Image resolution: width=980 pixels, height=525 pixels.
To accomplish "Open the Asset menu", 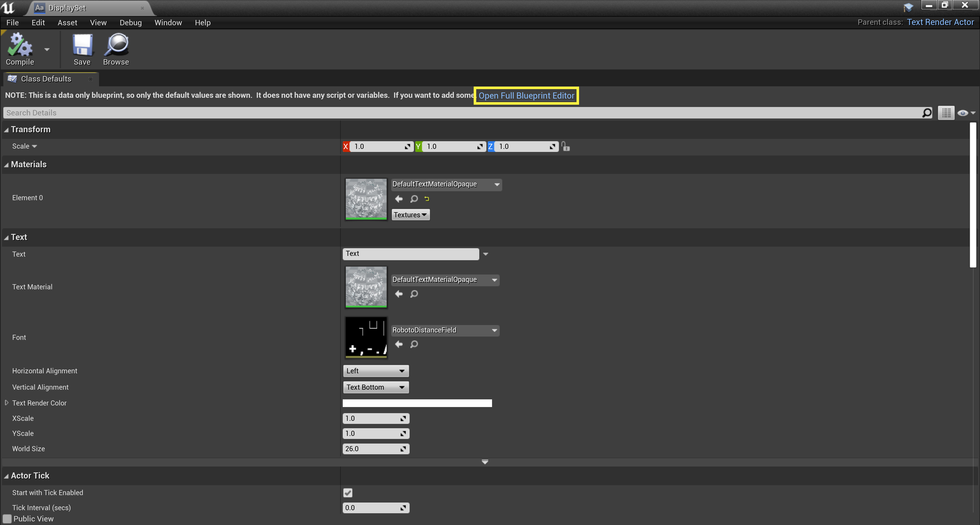I will (x=67, y=22).
